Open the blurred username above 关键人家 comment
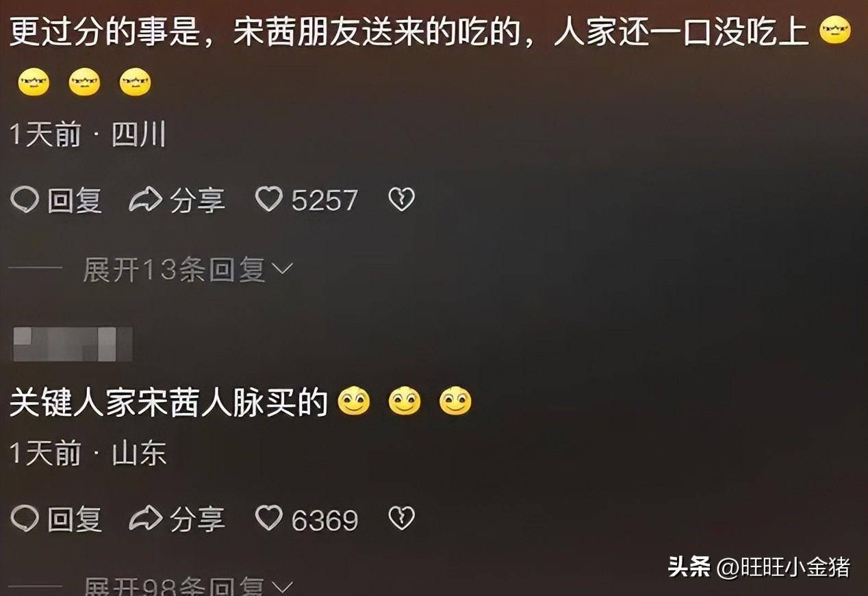 [x=73, y=345]
